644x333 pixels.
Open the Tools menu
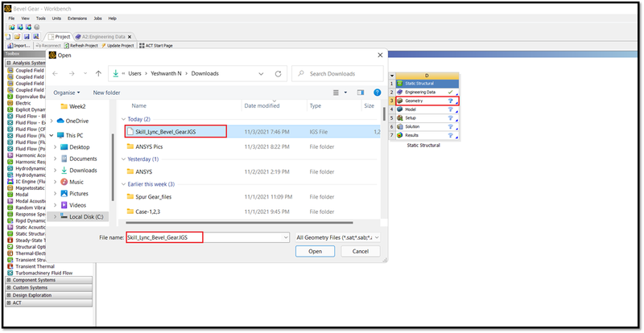(x=41, y=18)
